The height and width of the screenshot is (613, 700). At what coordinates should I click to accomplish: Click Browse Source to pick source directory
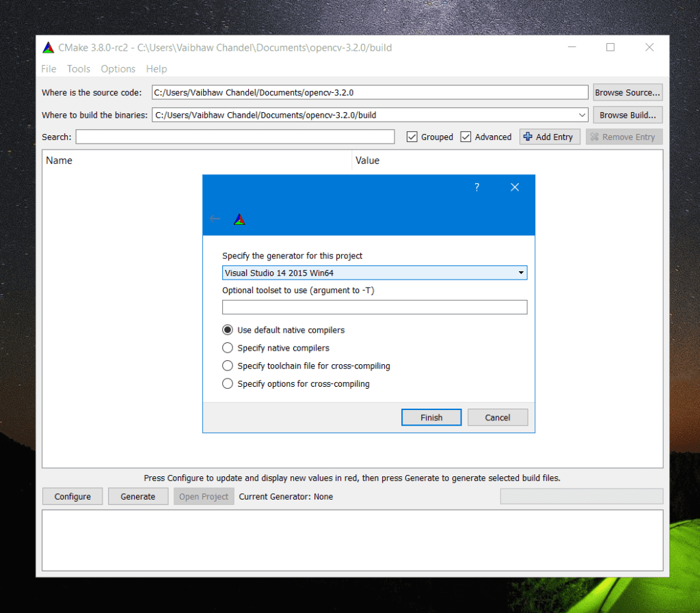click(627, 92)
